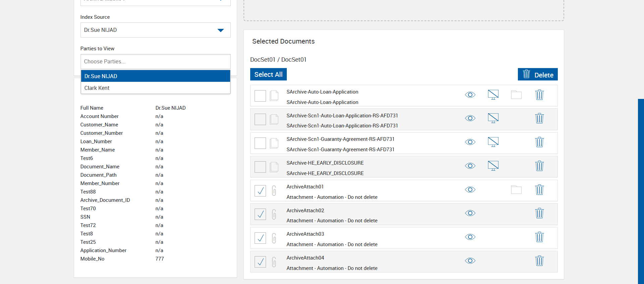Check the SArchive-Auto-Loan-Application checkbox

[x=260, y=96]
